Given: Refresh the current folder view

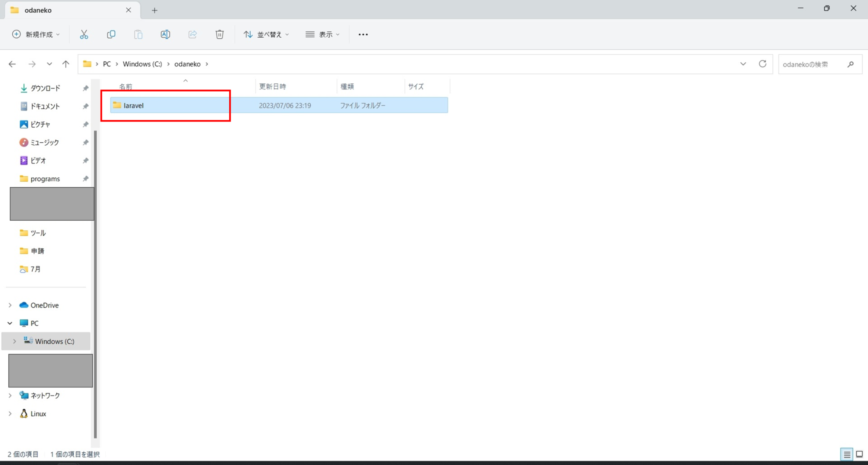Looking at the screenshot, I should [763, 64].
